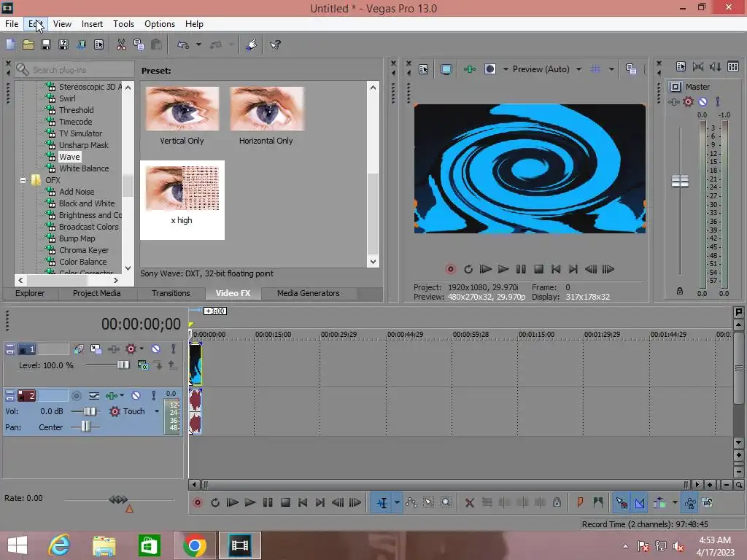Switch to the Transitions tab
The height and width of the screenshot is (560, 747).
pyautogui.click(x=171, y=293)
